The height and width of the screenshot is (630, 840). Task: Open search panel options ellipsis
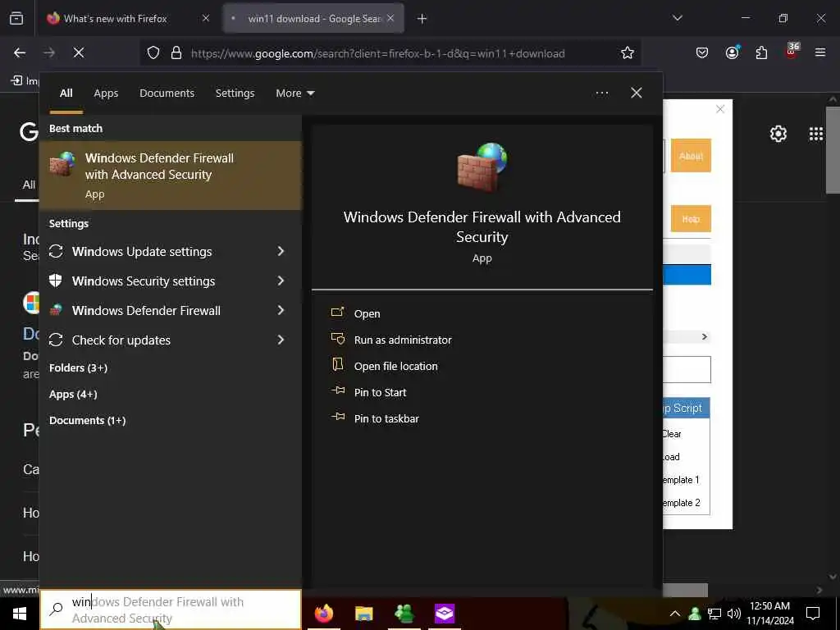[601, 94]
